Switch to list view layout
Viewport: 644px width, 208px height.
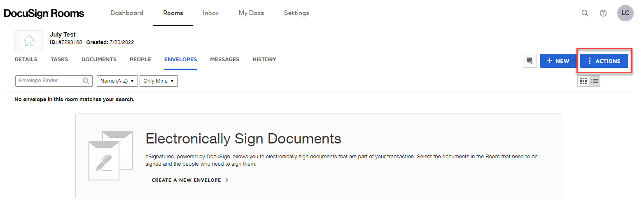tap(595, 81)
